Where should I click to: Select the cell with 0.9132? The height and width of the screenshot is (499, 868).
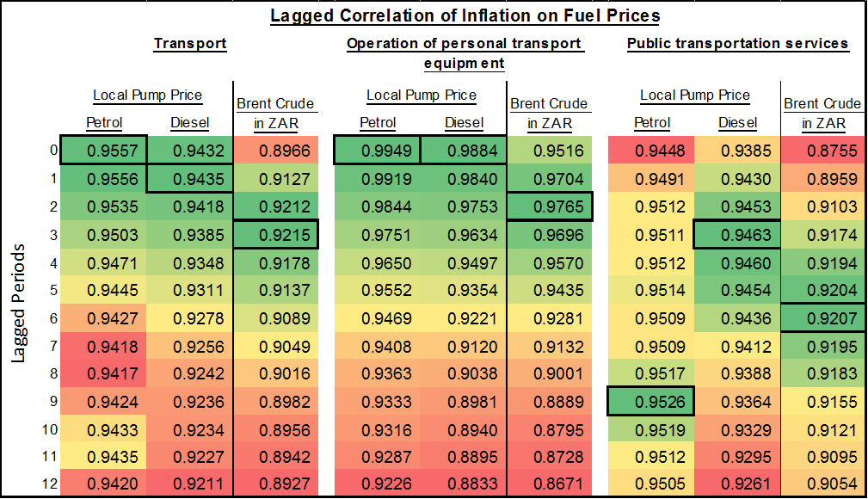click(x=550, y=347)
